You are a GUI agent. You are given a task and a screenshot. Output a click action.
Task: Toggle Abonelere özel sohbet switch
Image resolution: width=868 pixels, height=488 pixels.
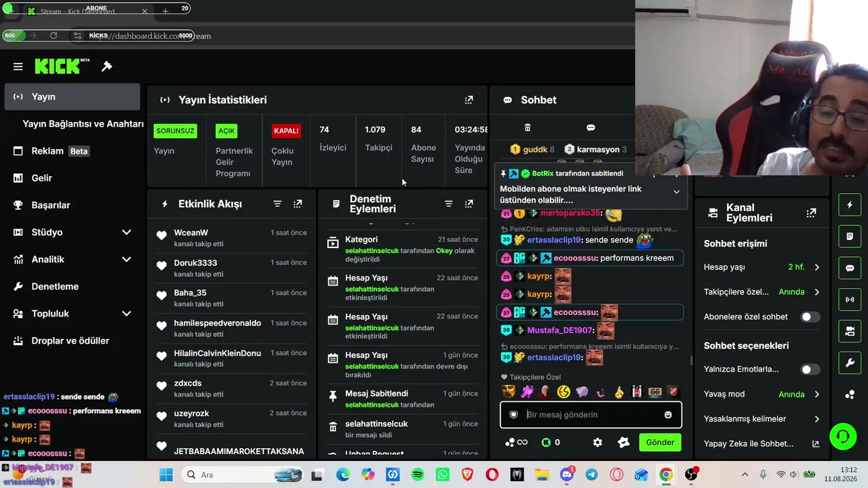[x=810, y=317]
